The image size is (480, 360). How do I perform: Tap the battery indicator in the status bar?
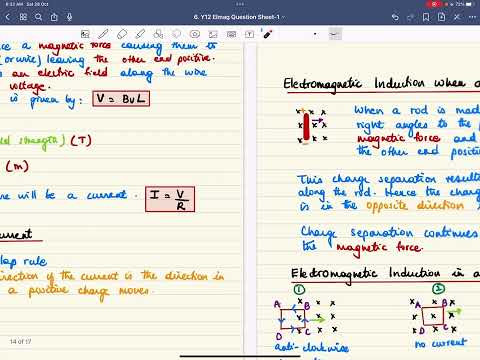pos(470,4)
